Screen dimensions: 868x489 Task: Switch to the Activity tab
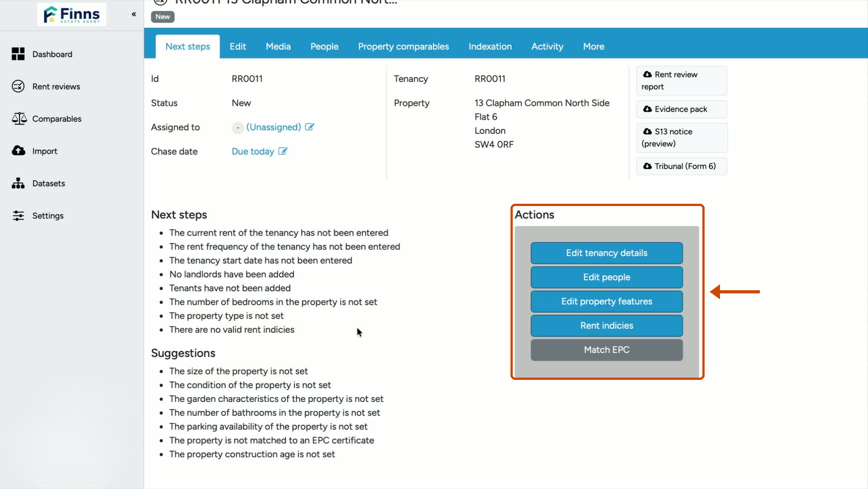coord(547,47)
